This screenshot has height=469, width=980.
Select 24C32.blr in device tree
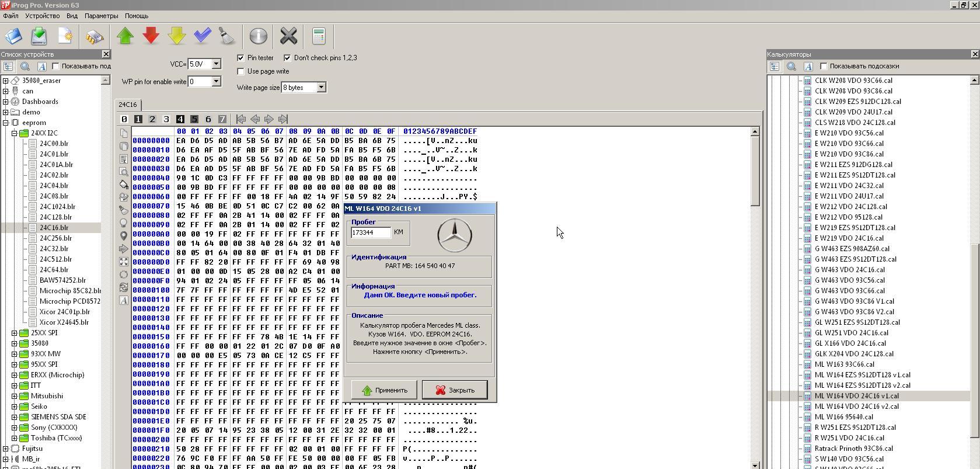coord(54,249)
